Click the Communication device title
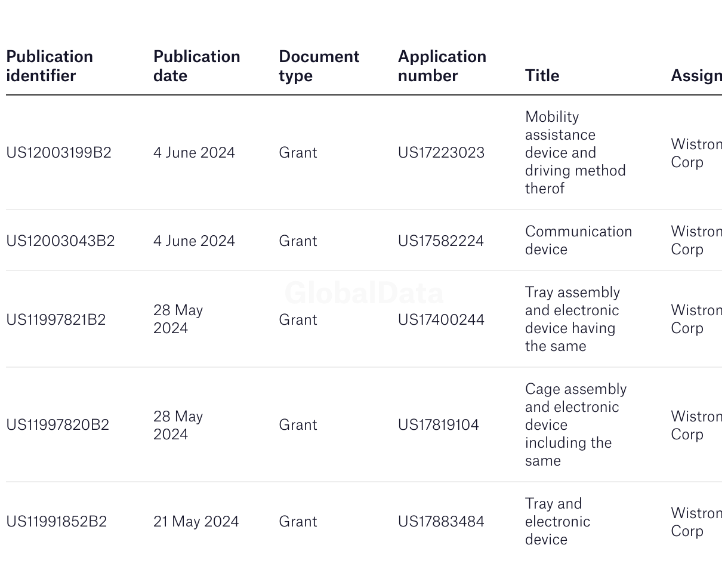 578,241
